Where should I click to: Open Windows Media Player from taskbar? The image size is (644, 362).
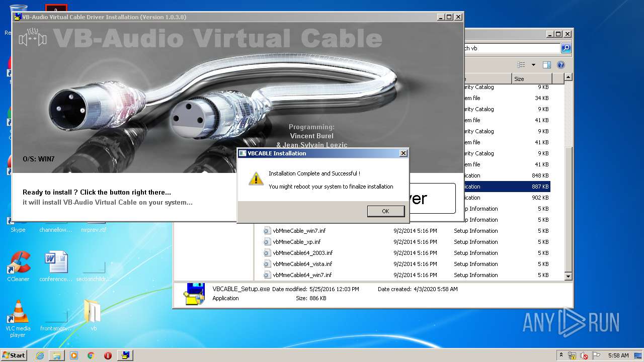pyautogui.click(x=74, y=355)
